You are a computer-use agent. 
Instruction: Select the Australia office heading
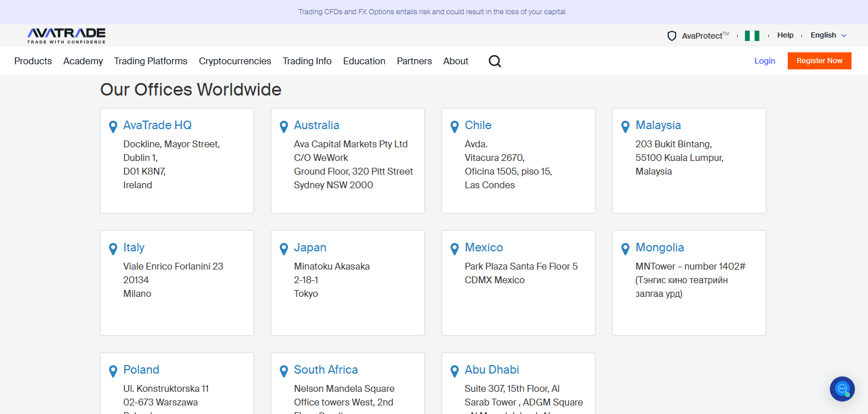click(x=316, y=125)
